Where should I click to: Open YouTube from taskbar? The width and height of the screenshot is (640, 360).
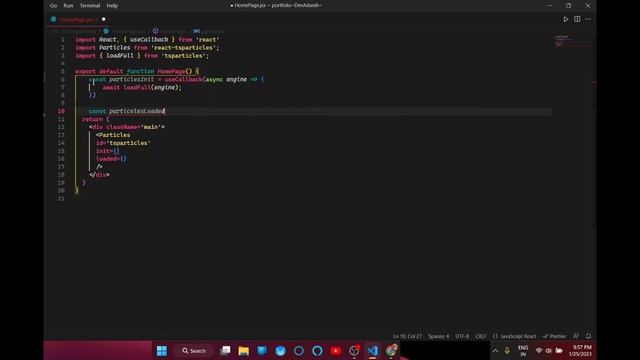(336, 351)
